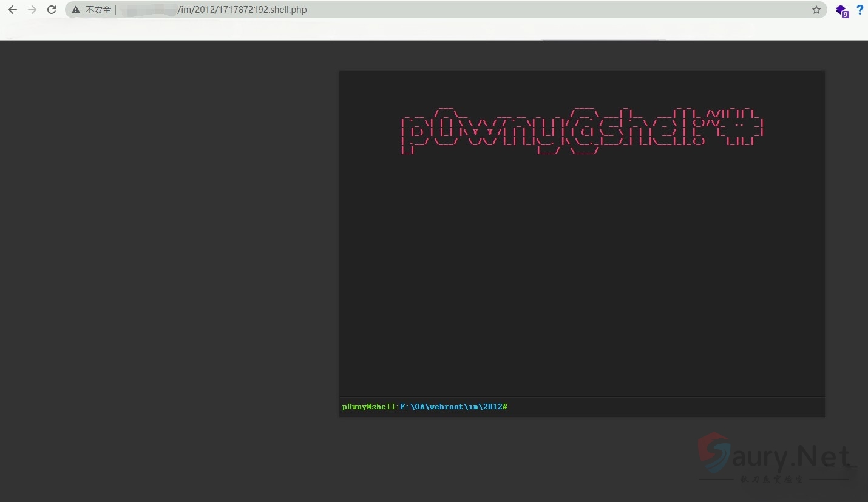Click the not-secure warning triangle icon
Image resolution: width=868 pixels, height=502 pixels.
coord(76,10)
